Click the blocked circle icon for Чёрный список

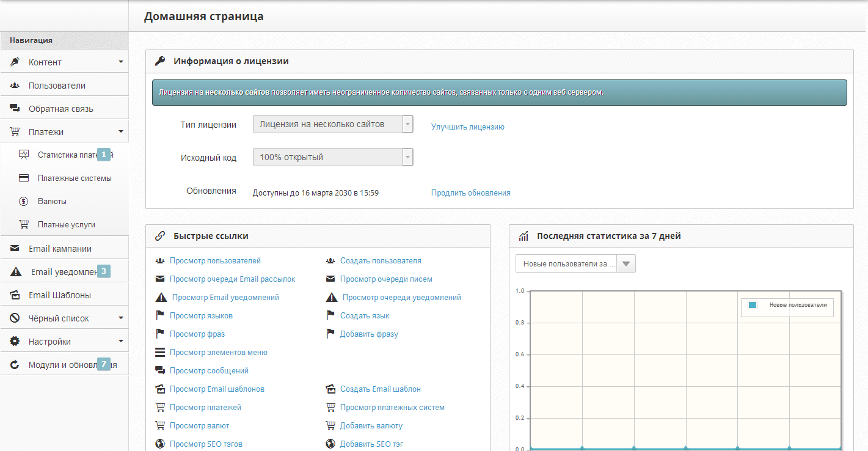click(15, 318)
